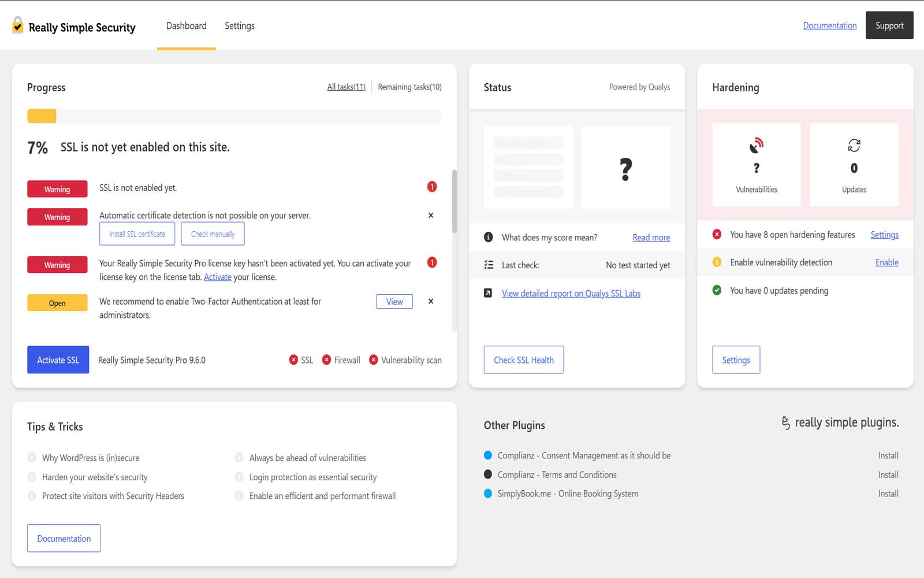924x578 pixels.
Task: Open View detailed report on Qualys SSL Labs
Action: click(x=571, y=294)
